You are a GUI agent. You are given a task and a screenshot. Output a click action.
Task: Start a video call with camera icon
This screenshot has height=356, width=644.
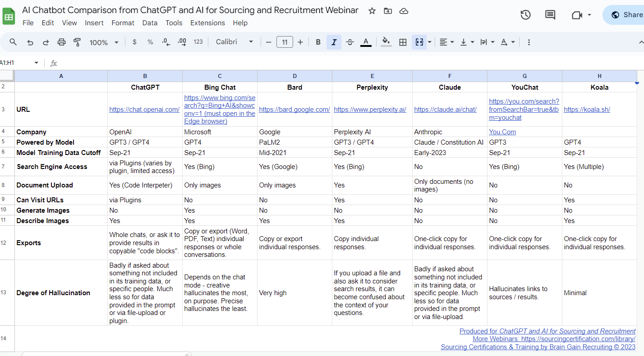coord(577,15)
